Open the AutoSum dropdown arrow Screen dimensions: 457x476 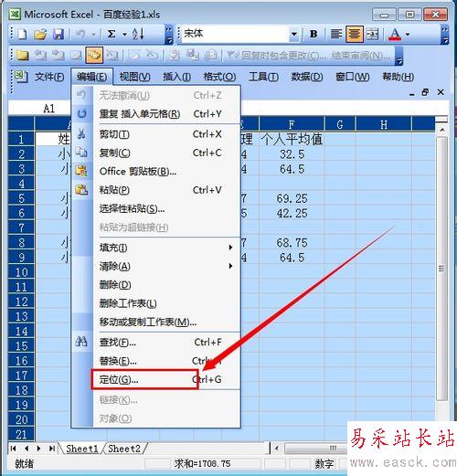[x=124, y=34]
